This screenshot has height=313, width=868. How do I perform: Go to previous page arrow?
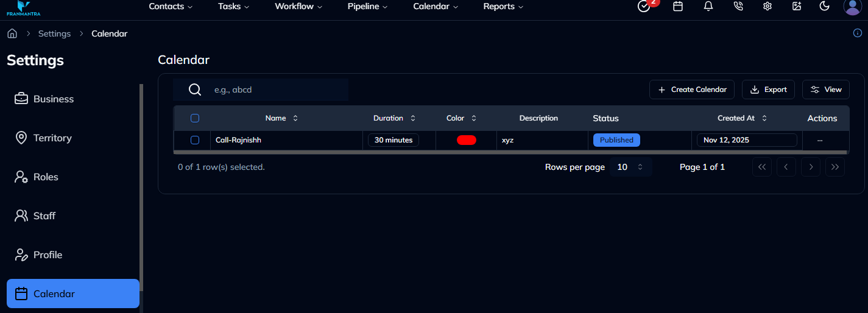click(786, 167)
